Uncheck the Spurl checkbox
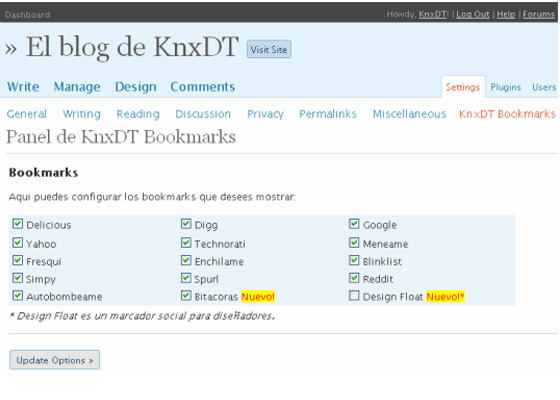560x400 pixels. tap(186, 278)
